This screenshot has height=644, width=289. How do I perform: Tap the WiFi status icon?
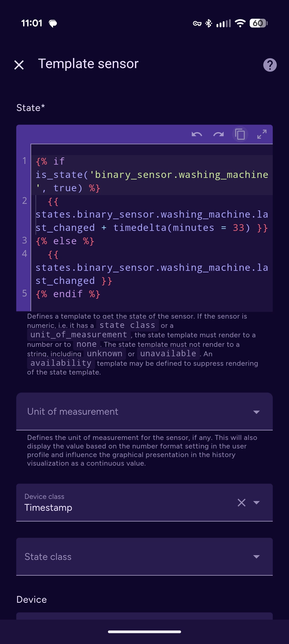[x=240, y=23]
